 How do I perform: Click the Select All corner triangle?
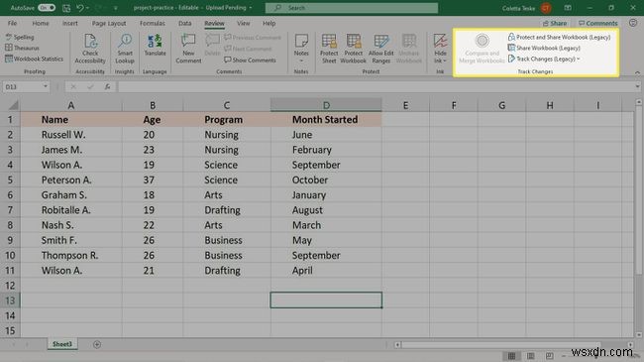[13, 105]
